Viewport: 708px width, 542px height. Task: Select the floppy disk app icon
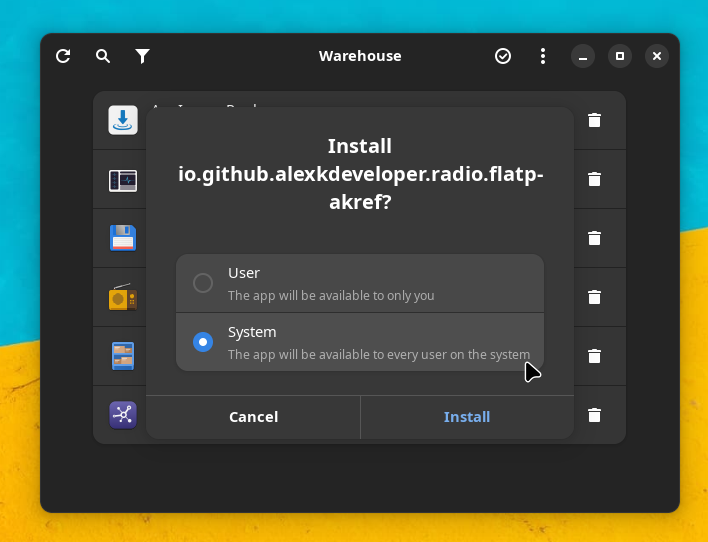(x=123, y=238)
